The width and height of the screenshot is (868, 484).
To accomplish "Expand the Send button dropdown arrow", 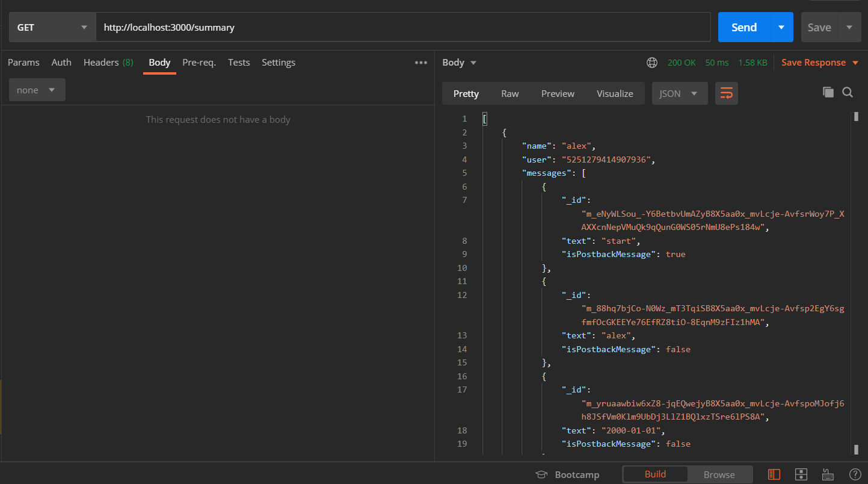I will click(781, 27).
